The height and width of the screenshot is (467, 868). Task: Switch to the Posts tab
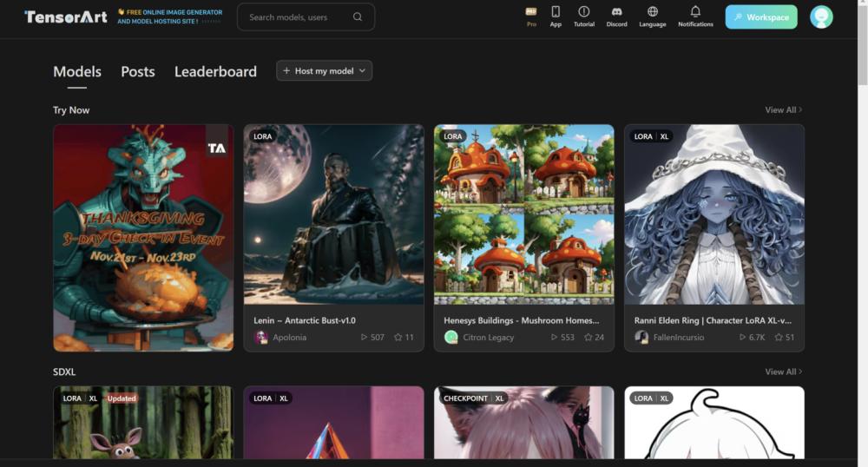point(138,71)
